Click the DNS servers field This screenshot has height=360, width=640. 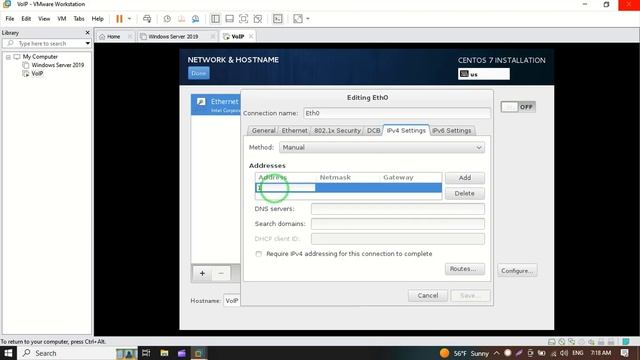(398, 209)
